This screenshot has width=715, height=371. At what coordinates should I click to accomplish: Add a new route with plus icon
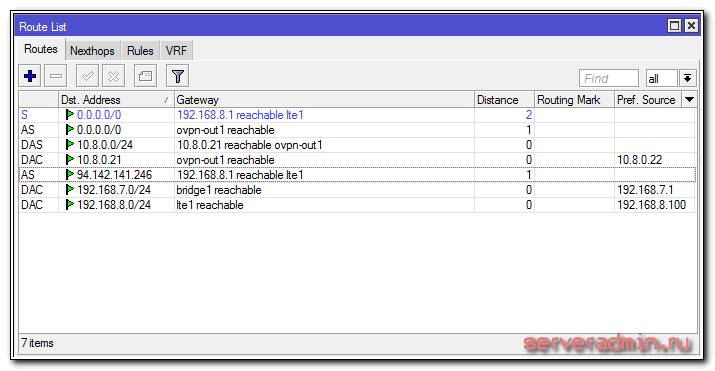30,76
